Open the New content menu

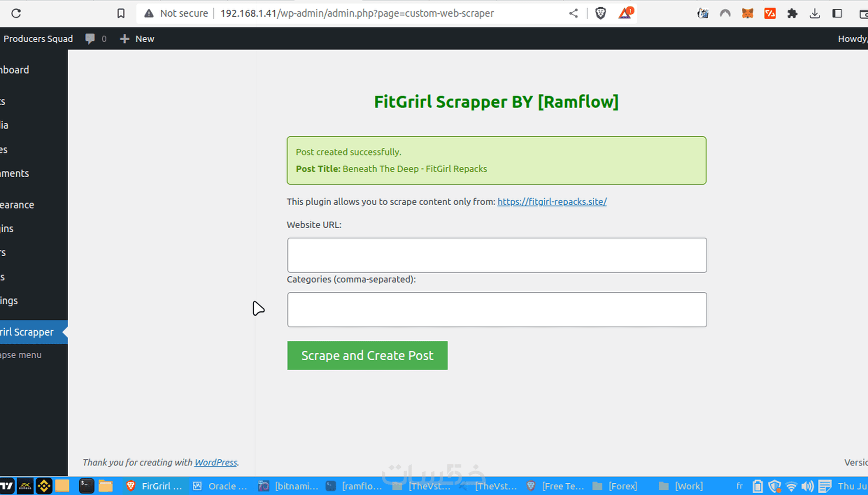(137, 39)
